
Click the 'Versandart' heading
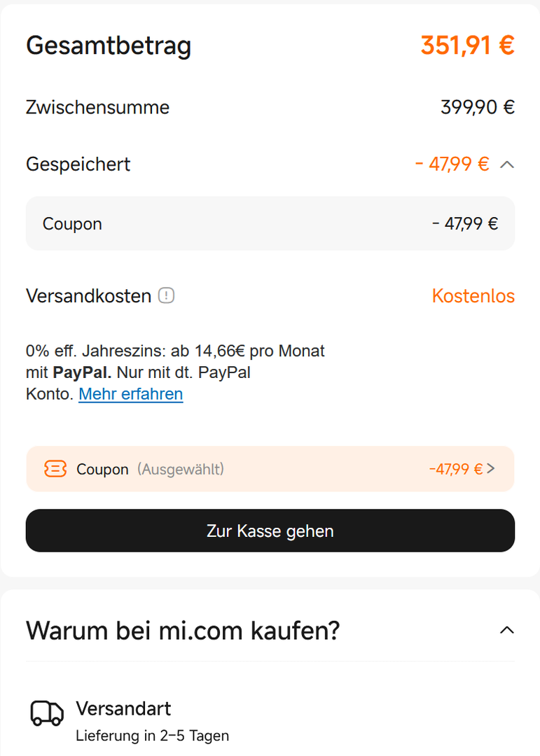[x=123, y=708]
